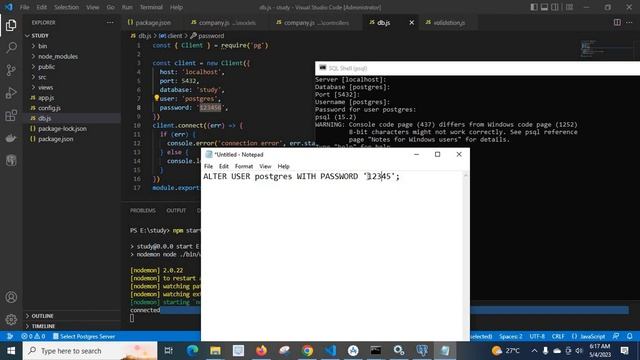The image size is (640, 360).
Task: Split the editor right
Action: coord(617,22)
